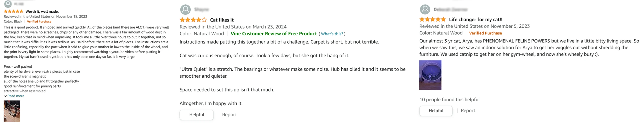Click five-star rating of "Life changer for my cat!!"

tap(433, 19)
